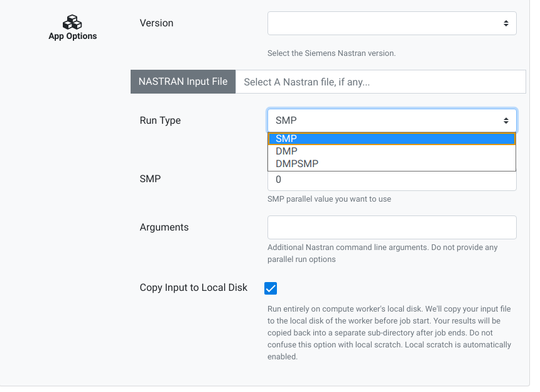This screenshot has width=540, height=392.
Task: Click 'Select the Siemens Nastran version.' hint
Action: click(x=332, y=53)
